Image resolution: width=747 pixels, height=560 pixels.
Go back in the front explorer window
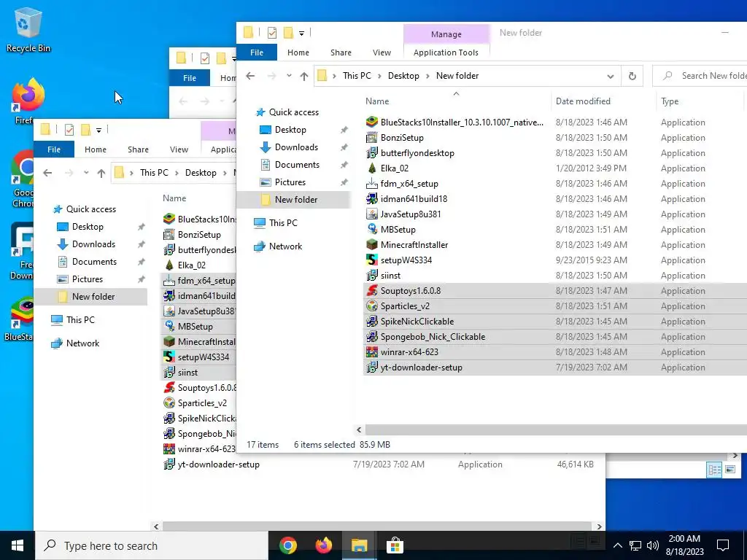point(250,76)
